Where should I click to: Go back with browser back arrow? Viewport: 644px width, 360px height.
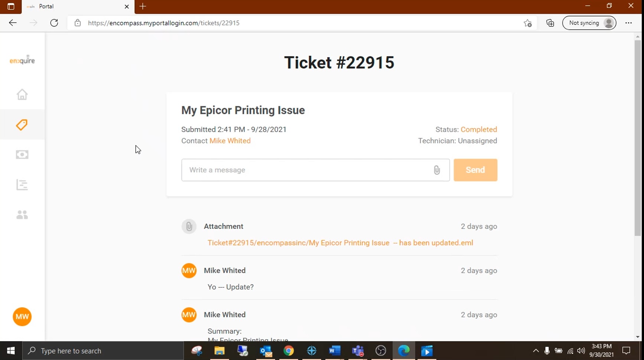(13, 23)
